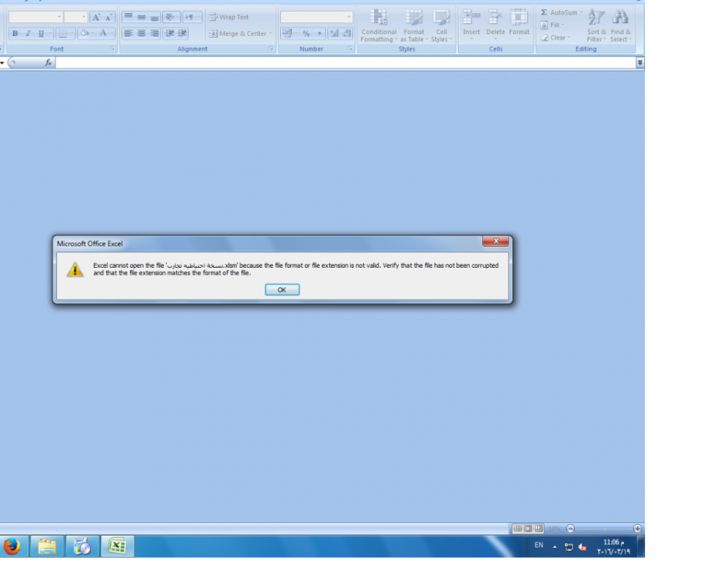
Task: Select Bottom Align in Alignment group
Action: pyautogui.click(x=154, y=17)
